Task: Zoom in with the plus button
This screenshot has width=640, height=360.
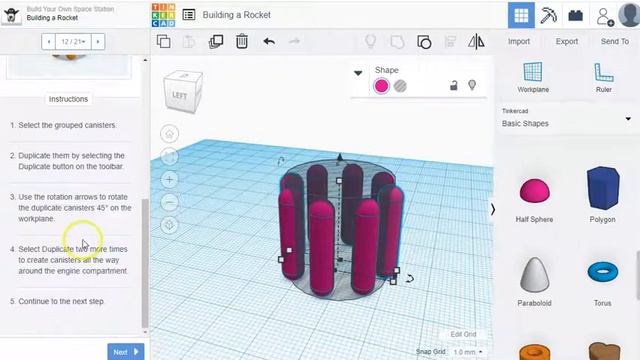Action: click(x=169, y=179)
